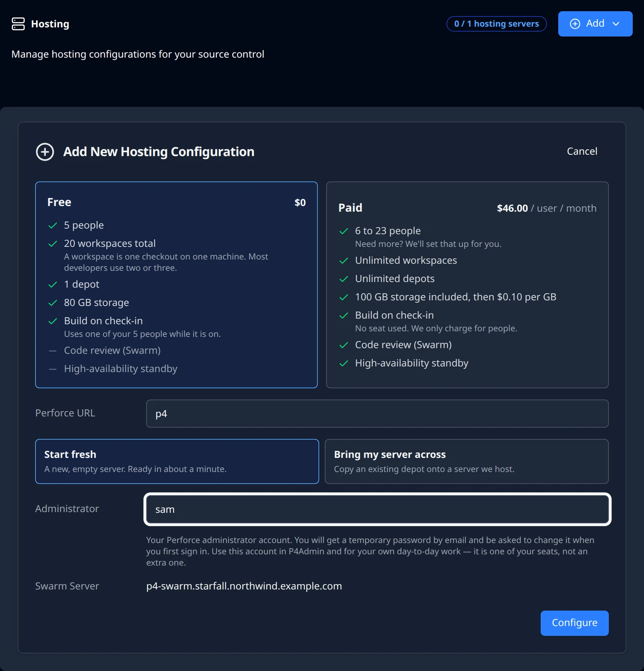Click the $0 price on Free plan
Image resolution: width=644 pixels, height=671 pixels.
[x=300, y=203]
